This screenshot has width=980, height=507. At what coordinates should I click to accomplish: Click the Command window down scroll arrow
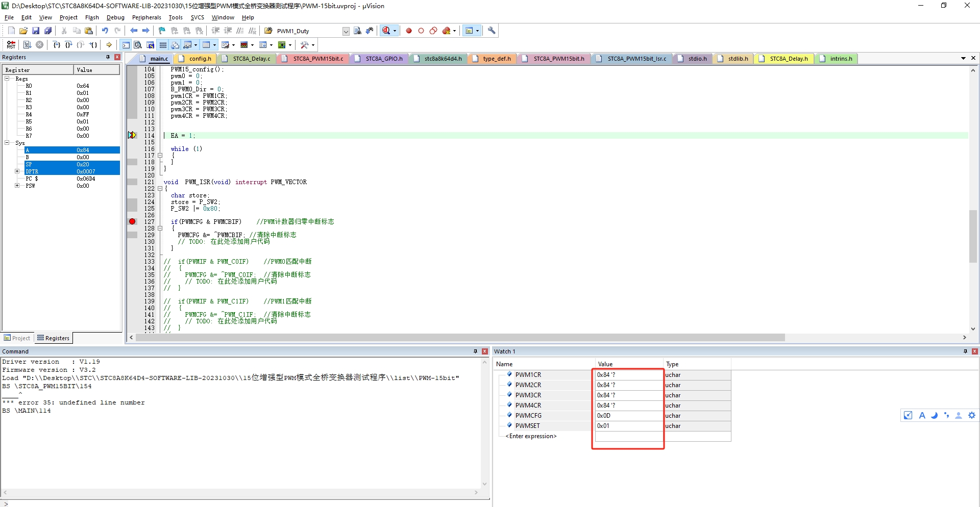pos(484,484)
